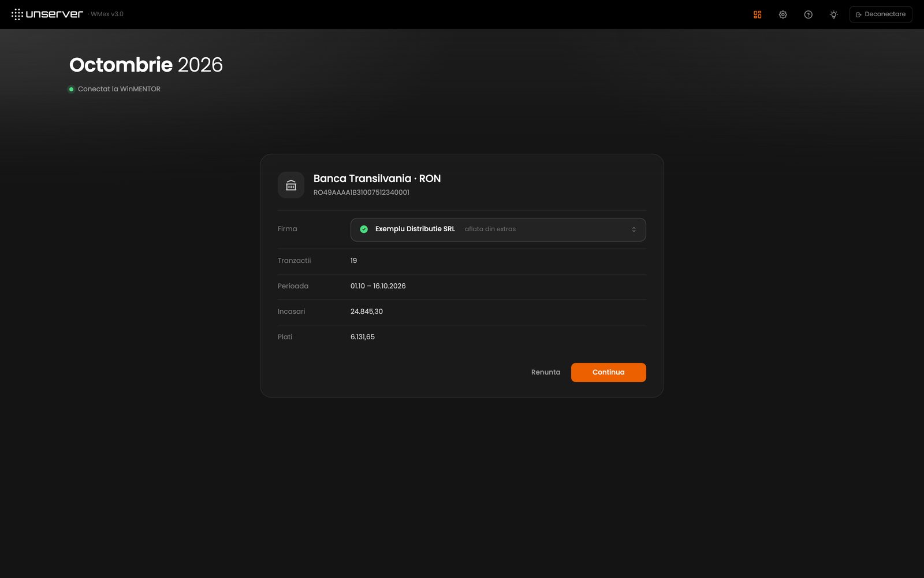Click the 'aflata din extras' hint text
Screen dimensions: 924x578
point(490,229)
